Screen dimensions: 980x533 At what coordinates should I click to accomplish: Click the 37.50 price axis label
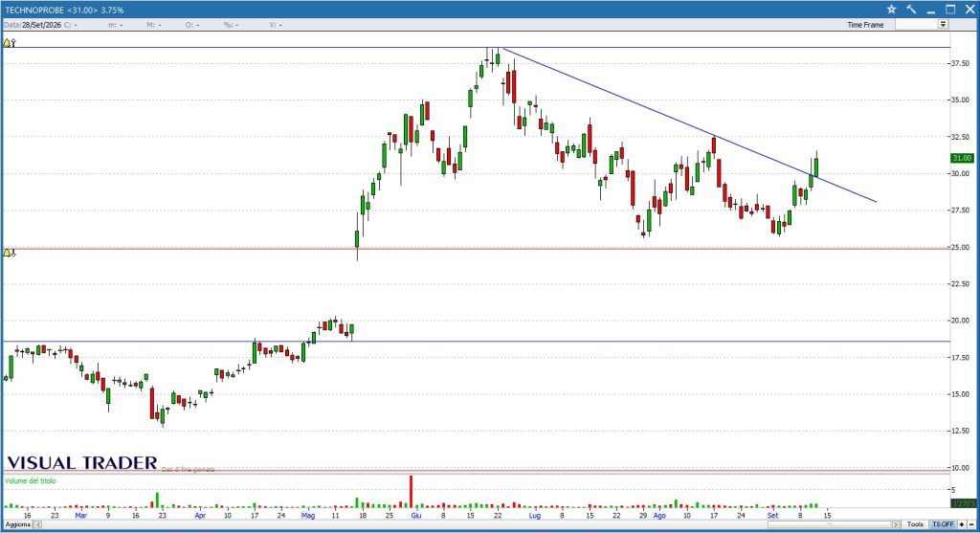click(x=961, y=63)
